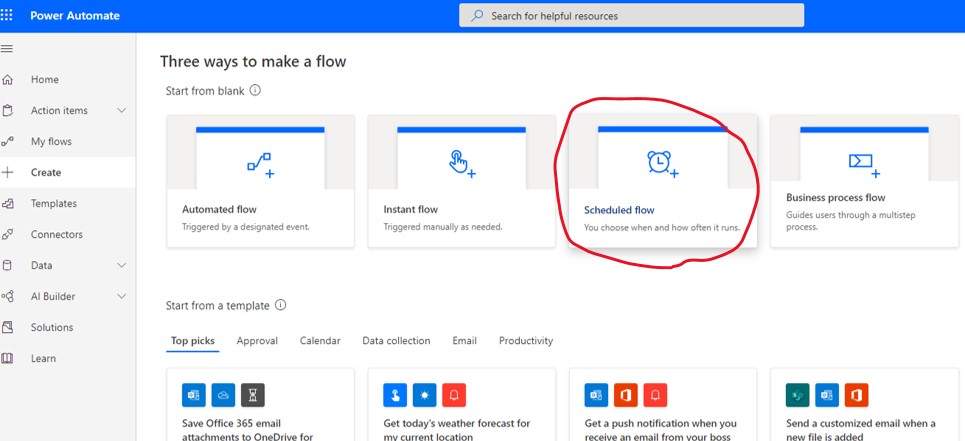
Task: Choose the Automated flow card title
Action: (219, 209)
